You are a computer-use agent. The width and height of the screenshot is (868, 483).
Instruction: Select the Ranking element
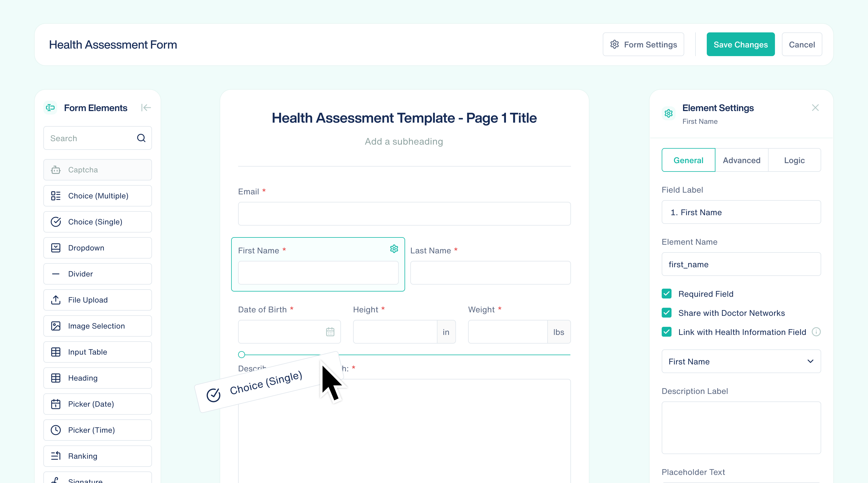pos(97,456)
